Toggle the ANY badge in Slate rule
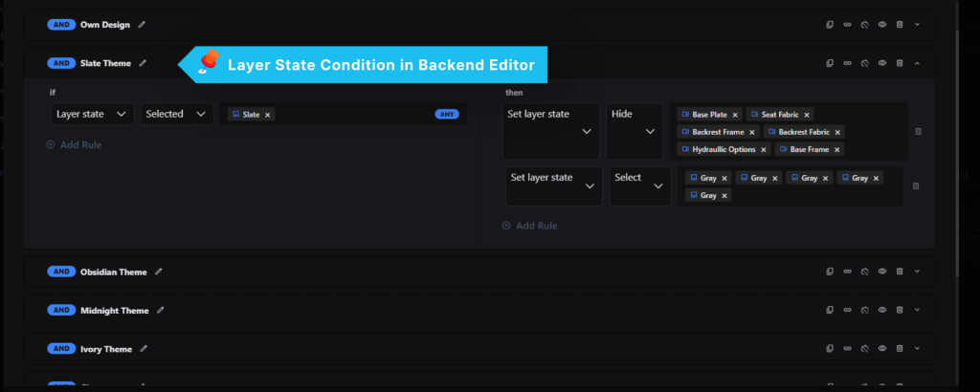Screen dimensions: 980x392 (447, 114)
